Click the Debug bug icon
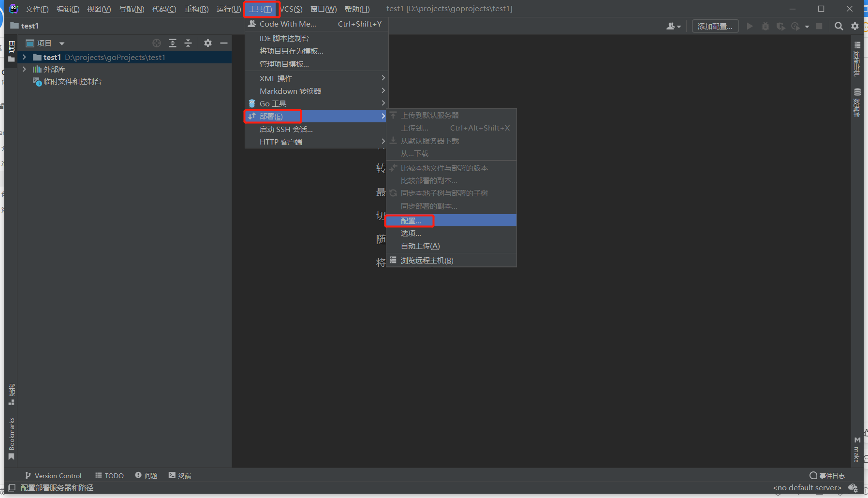868x498 pixels. tap(765, 26)
